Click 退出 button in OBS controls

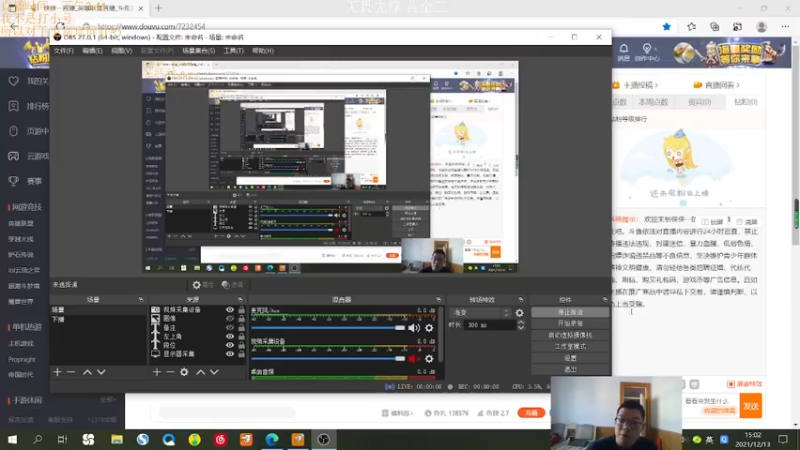coord(570,369)
